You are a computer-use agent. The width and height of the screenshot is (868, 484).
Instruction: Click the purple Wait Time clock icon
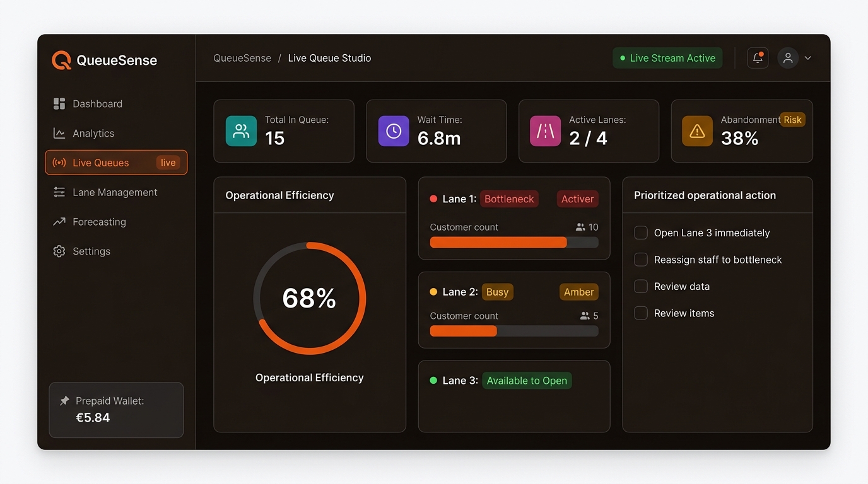(x=394, y=131)
